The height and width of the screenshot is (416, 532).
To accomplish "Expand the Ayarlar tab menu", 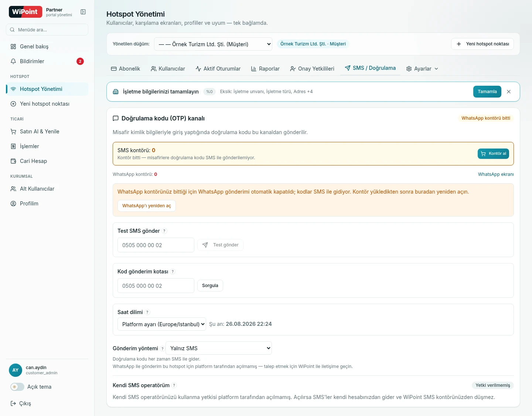I will click(422, 69).
